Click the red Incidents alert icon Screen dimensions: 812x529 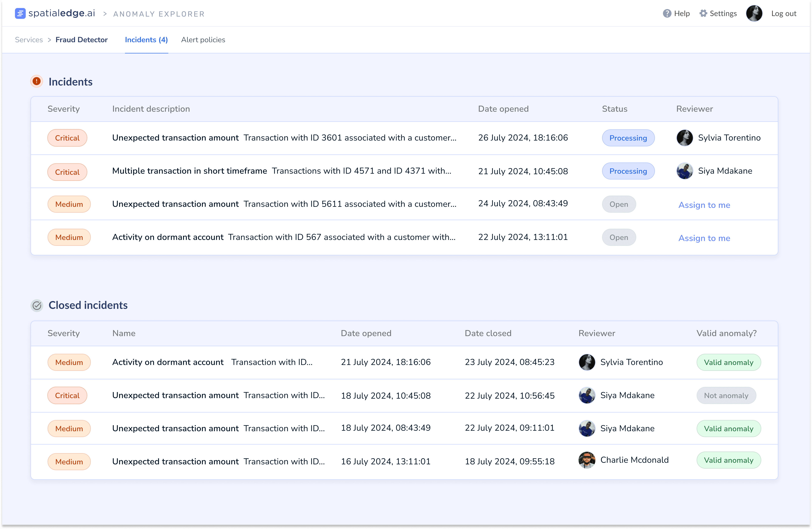pyautogui.click(x=37, y=82)
